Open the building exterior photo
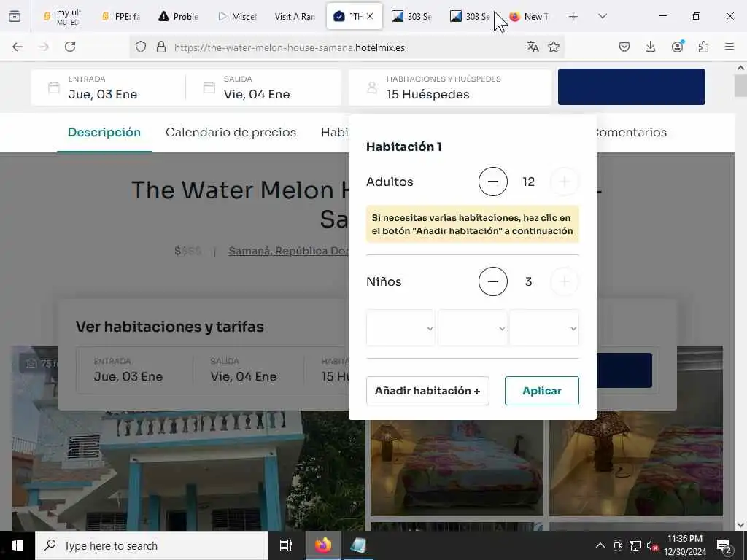The width and height of the screenshot is (747, 560). click(187, 472)
